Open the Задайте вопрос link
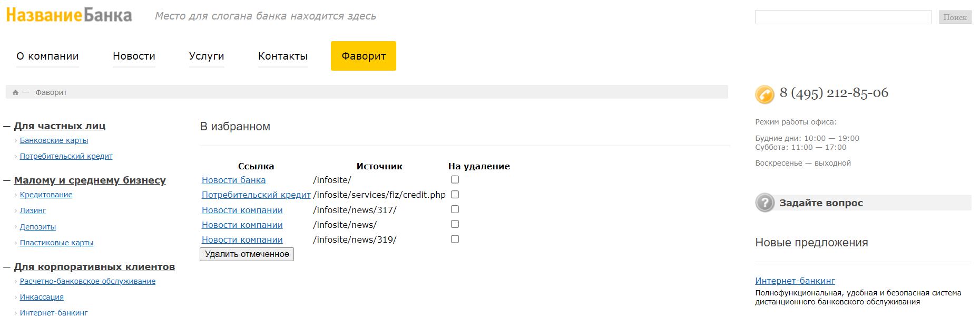 pyautogui.click(x=821, y=203)
